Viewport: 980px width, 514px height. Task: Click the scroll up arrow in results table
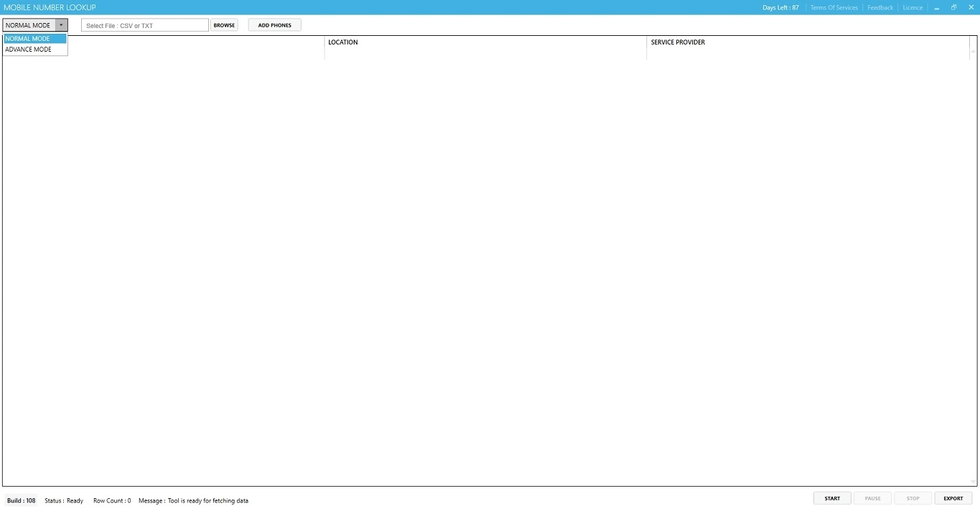tap(974, 52)
